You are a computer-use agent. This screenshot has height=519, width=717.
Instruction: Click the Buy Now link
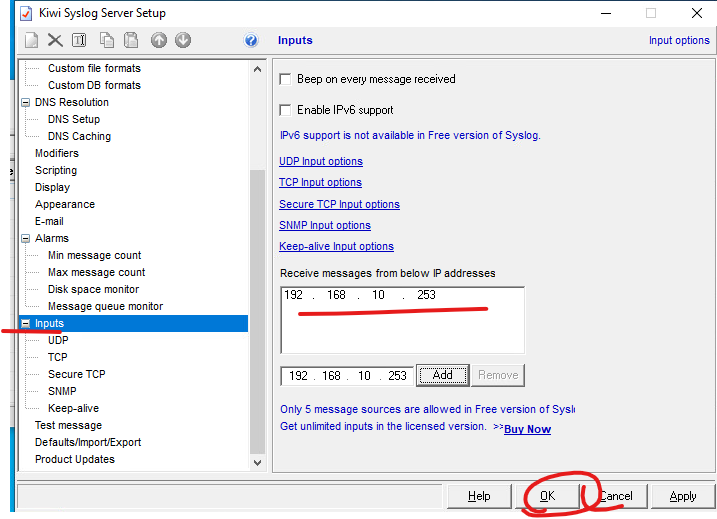(x=527, y=429)
